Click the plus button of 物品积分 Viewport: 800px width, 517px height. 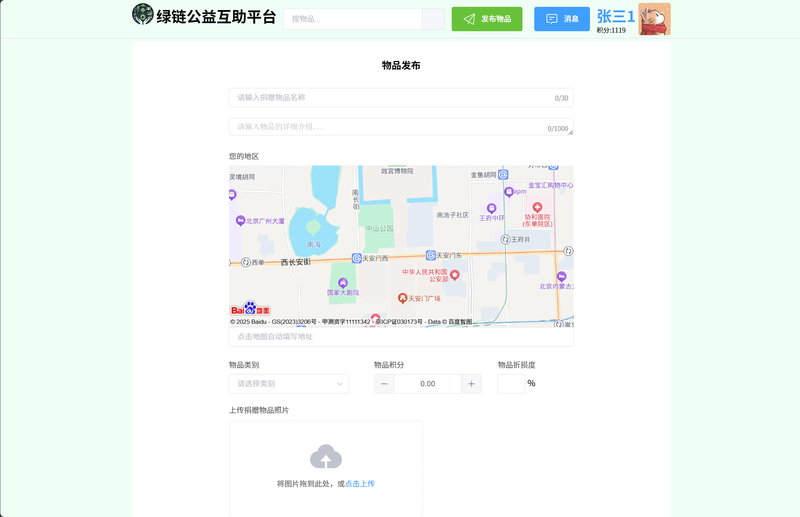click(471, 384)
